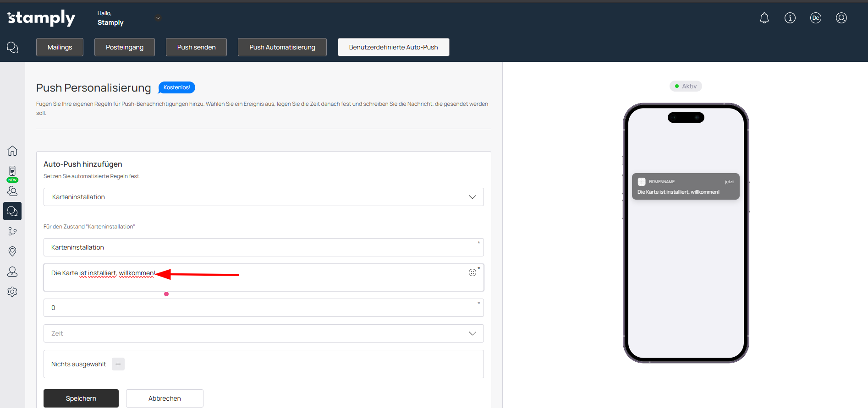Switch to the Mailings tab
868x408 pixels.
[60, 47]
